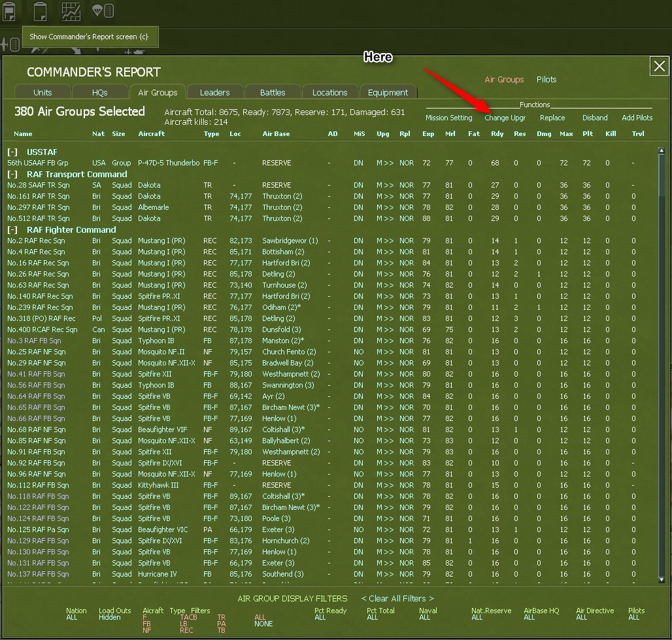Viewport: 672px width, 640px height.
Task: Close the Commander's Report window
Action: coord(659,66)
